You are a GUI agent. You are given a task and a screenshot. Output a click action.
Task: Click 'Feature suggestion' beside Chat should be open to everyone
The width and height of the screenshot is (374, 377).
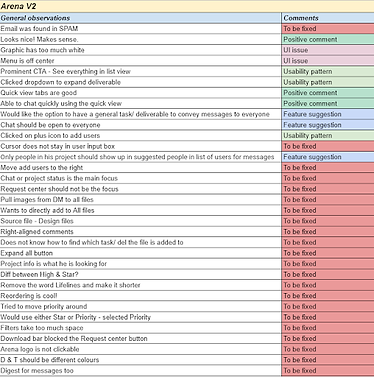328,125
